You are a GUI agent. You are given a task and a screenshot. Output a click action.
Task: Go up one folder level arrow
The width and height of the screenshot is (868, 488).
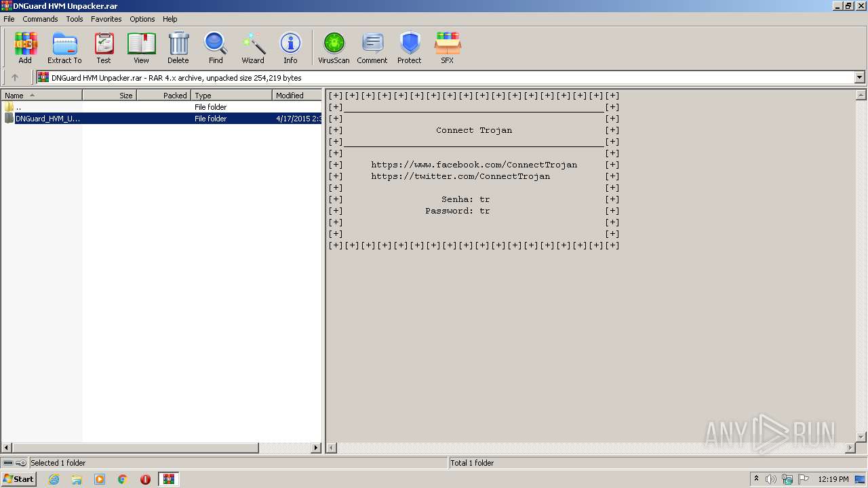pos(15,77)
